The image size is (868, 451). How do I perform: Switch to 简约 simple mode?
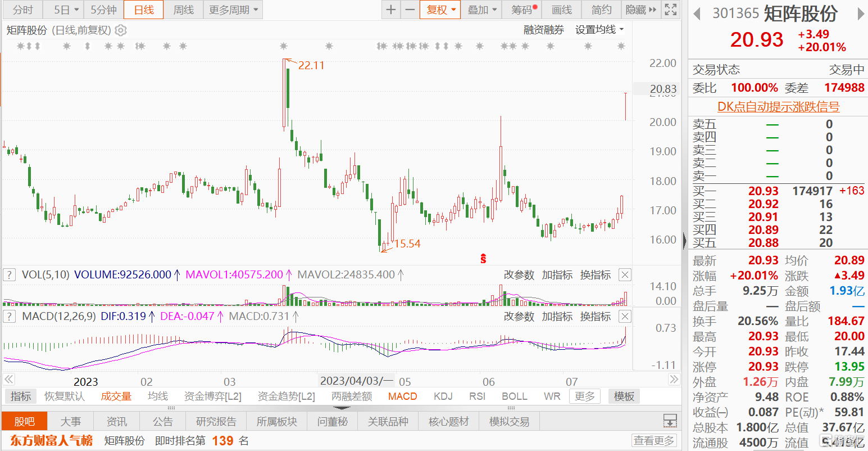(601, 10)
